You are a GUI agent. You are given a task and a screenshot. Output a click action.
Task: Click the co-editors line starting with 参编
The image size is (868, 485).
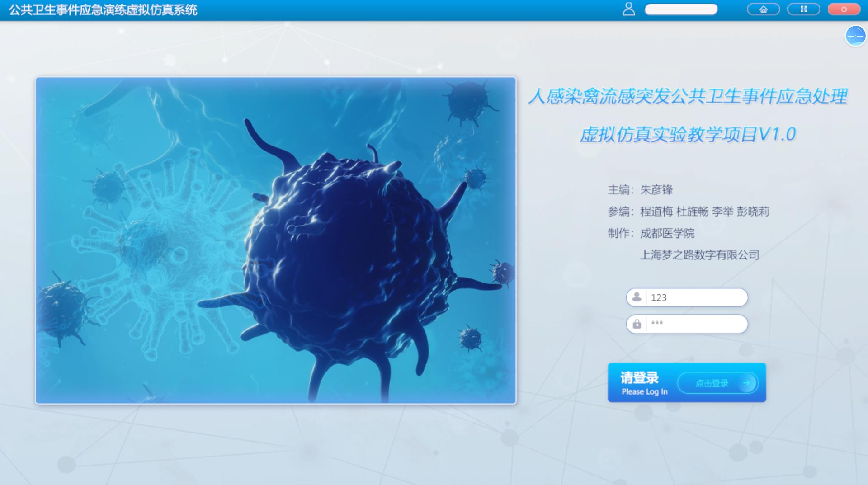688,211
